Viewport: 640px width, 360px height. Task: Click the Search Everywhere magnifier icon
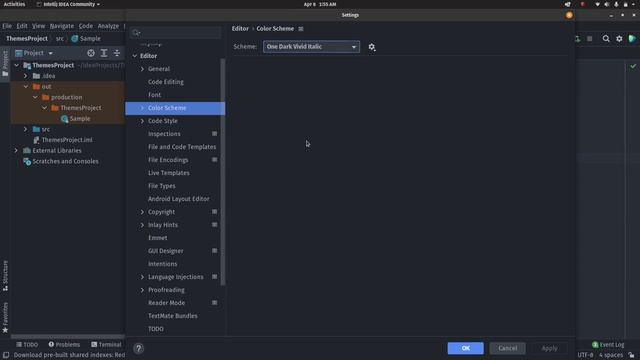606,39
